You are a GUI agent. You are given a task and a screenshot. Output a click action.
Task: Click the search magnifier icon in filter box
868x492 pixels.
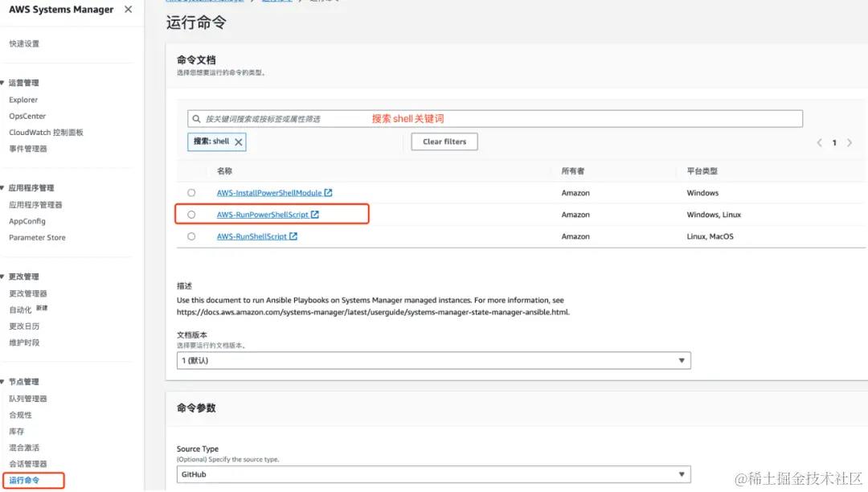[197, 119]
